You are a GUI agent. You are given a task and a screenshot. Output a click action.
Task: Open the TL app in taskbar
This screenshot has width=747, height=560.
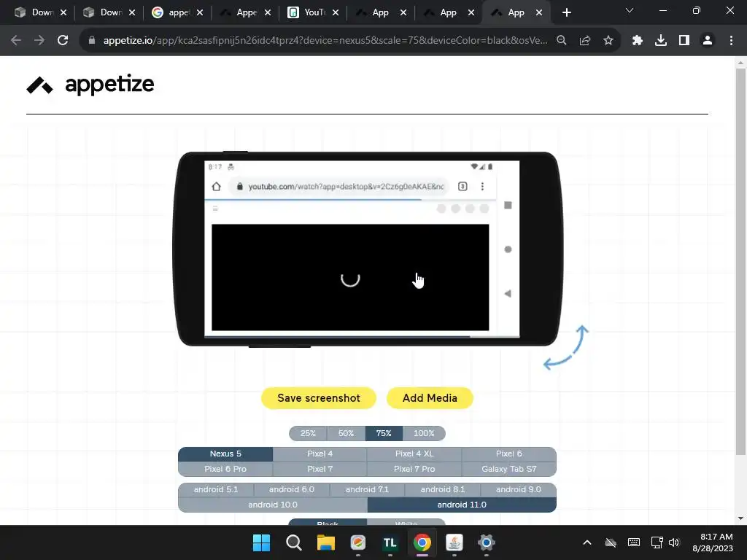[390, 542]
